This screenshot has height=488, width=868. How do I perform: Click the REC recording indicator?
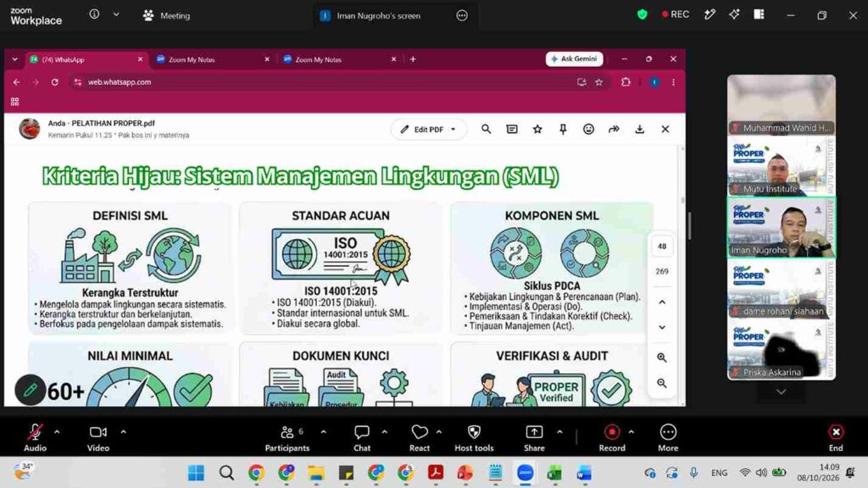[x=676, y=14]
